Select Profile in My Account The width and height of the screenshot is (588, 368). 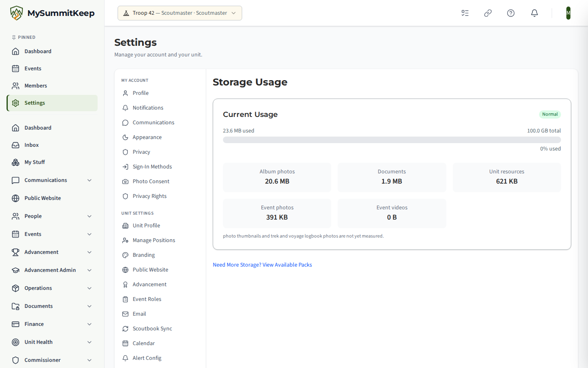[x=160, y=93]
